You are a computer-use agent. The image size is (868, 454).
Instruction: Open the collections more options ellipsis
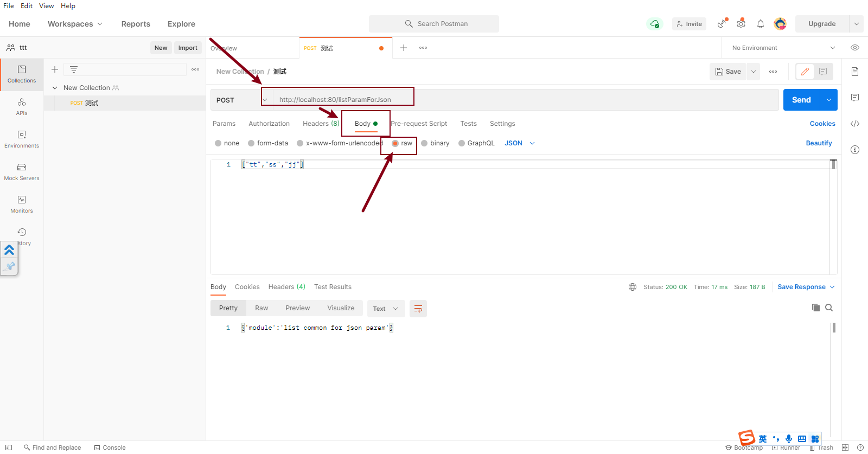pos(195,69)
